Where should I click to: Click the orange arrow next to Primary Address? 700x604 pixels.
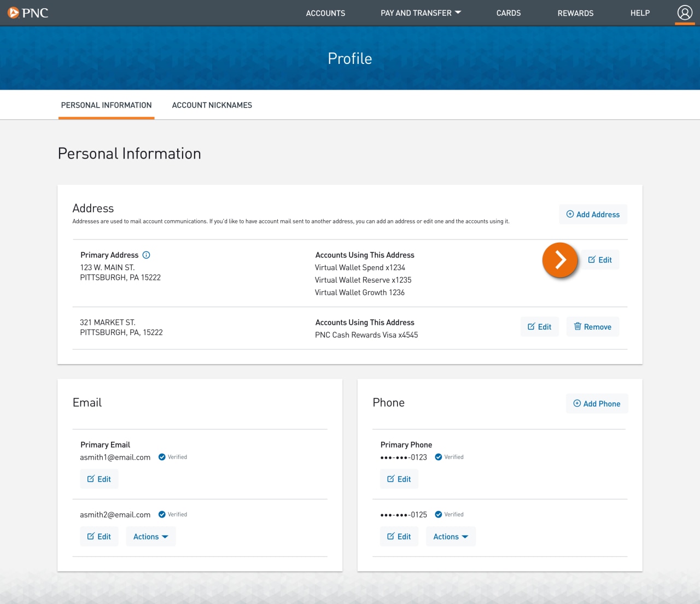coord(559,260)
